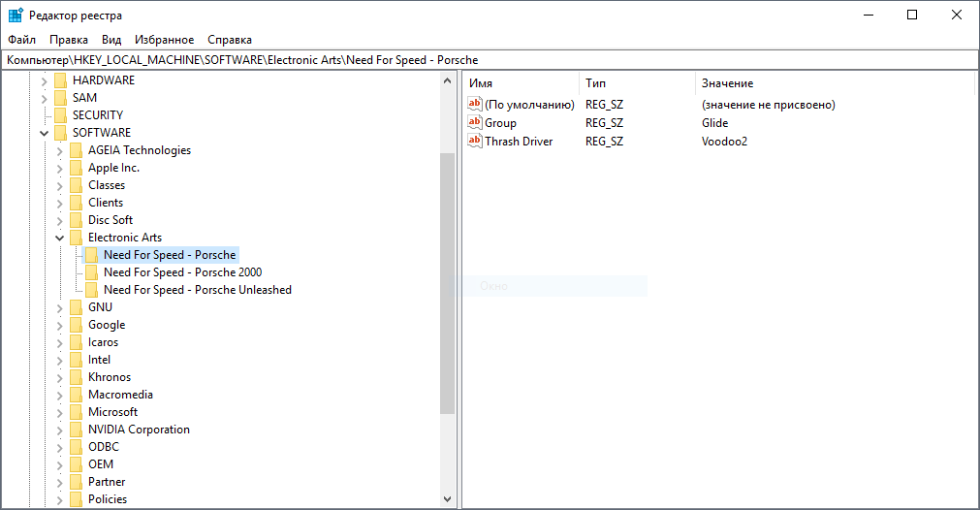Click the Electronic Arts folder icon
The width and height of the screenshot is (980, 510).
[x=77, y=238]
